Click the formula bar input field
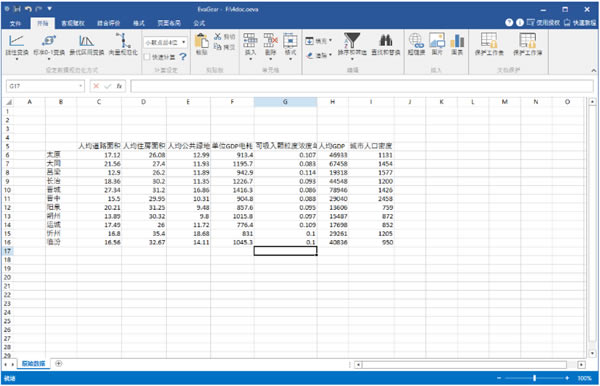The height and width of the screenshot is (386, 600). tap(362, 86)
